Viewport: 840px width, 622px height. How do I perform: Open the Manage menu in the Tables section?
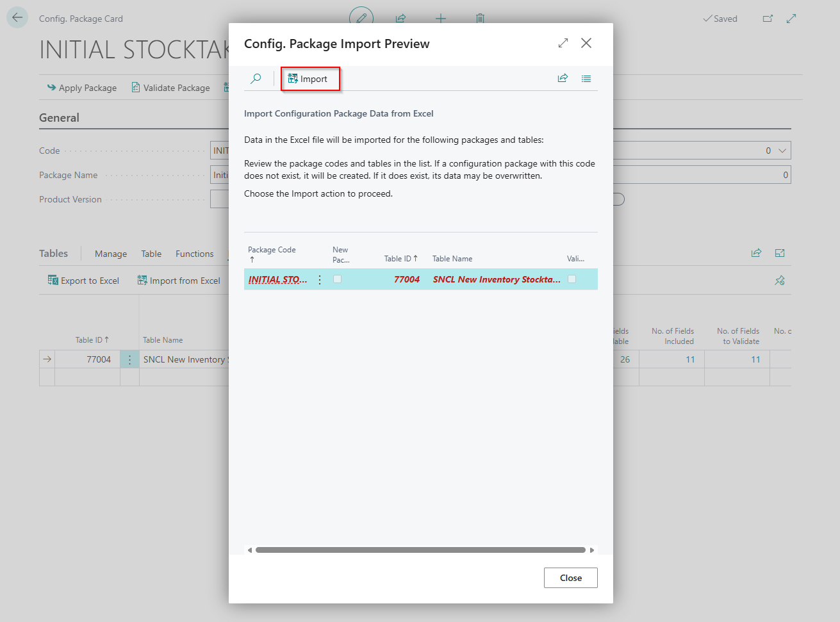tap(111, 254)
